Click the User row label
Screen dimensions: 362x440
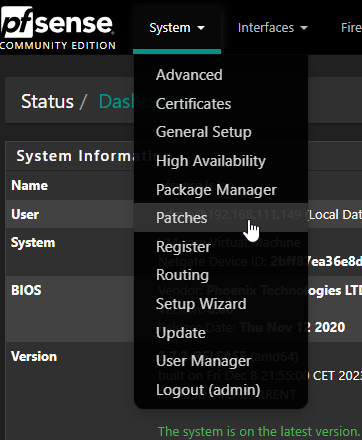[x=25, y=214]
